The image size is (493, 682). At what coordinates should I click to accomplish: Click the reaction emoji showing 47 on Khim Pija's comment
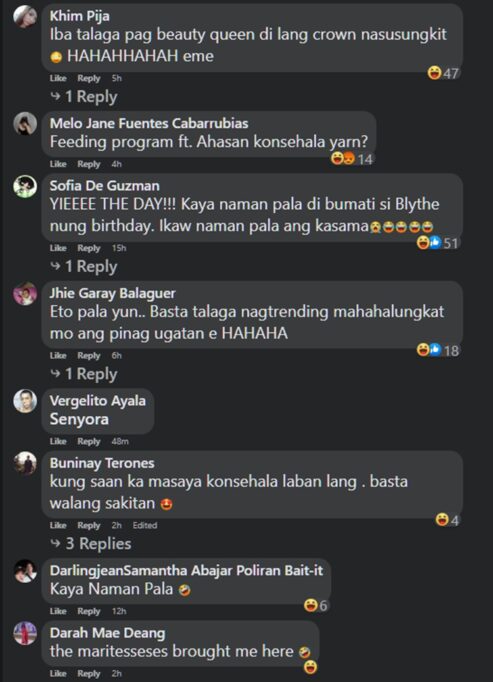[443, 73]
